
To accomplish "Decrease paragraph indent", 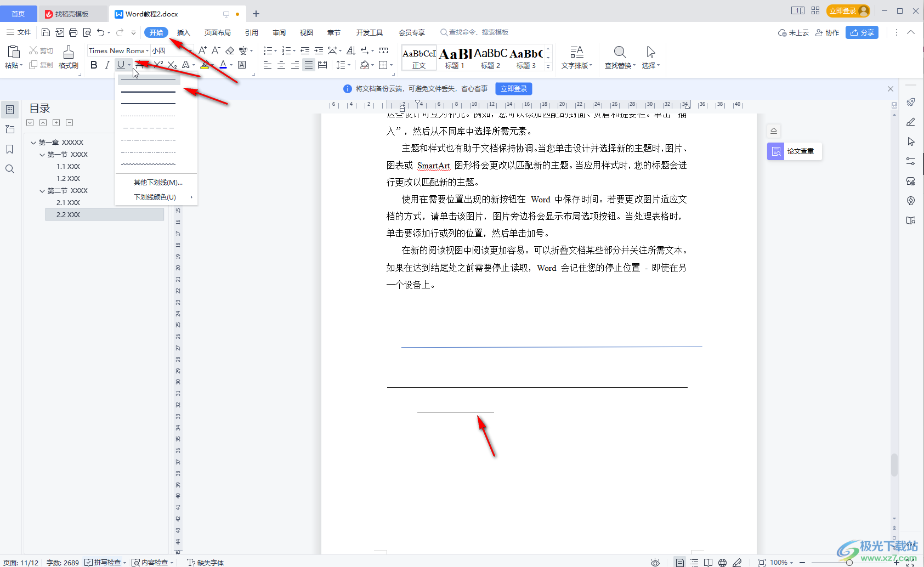I will click(x=305, y=50).
